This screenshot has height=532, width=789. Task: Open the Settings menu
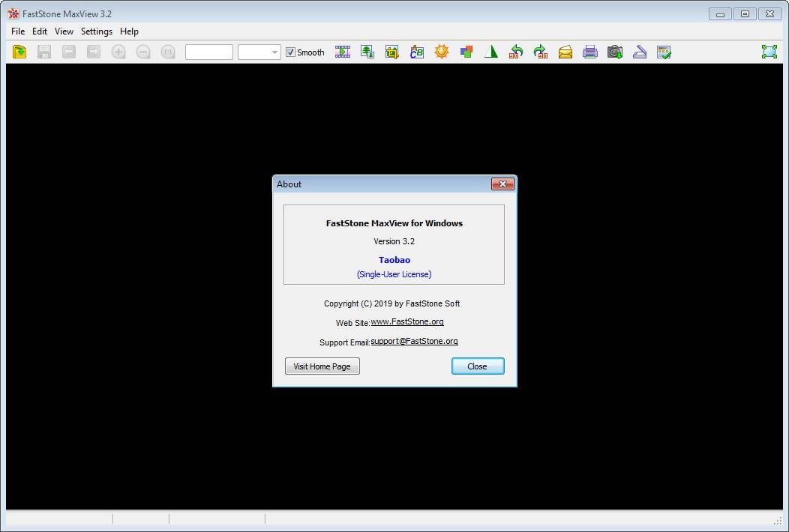pos(97,31)
